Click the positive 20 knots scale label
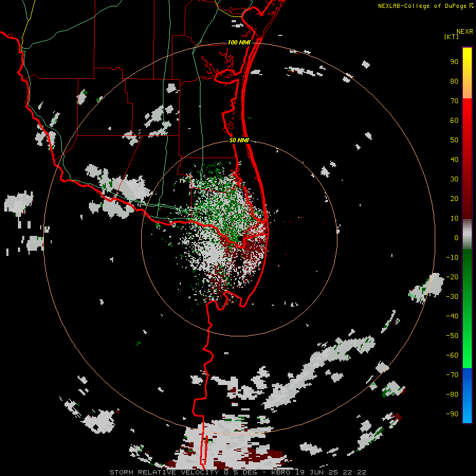Image resolution: width=476 pixels, height=476 pixels. point(454,198)
